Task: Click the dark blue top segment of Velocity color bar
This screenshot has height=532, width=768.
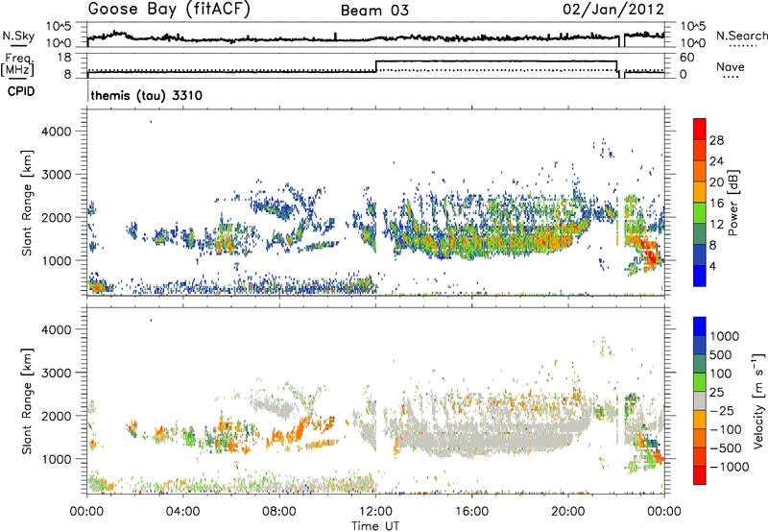Action: 700,326
